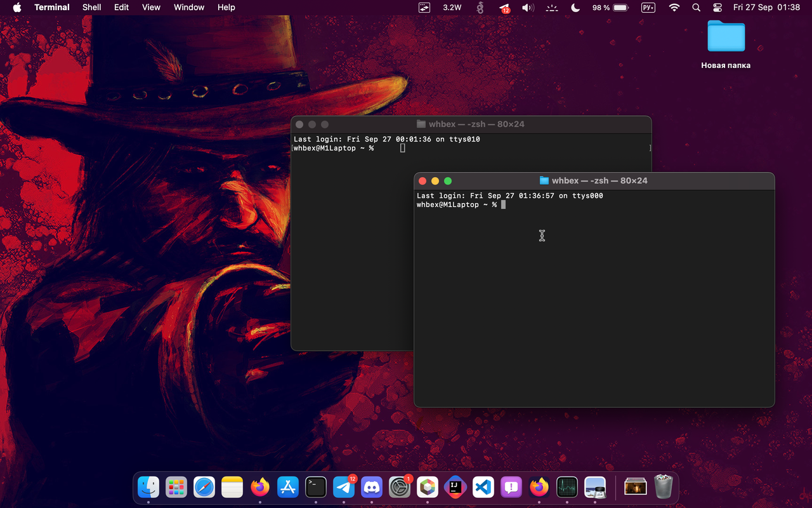Click the title of the background Terminal window
This screenshot has width=812, height=508.
coord(476,124)
